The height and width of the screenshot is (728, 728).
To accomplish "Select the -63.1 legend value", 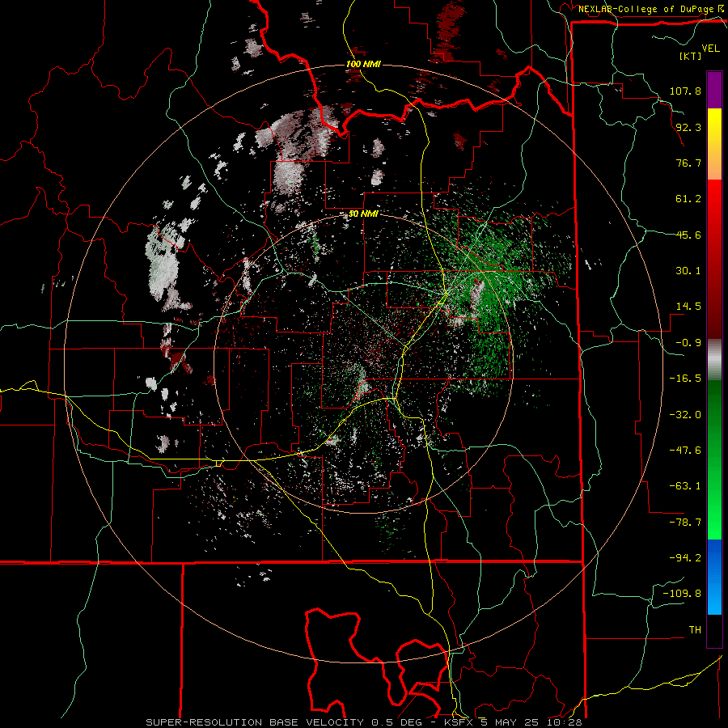I will pos(685,486).
